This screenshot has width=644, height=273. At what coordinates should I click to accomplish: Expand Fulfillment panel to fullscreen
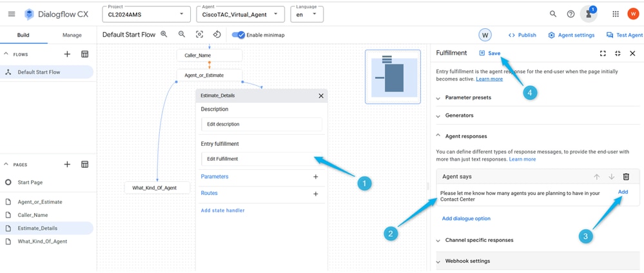click(603, 54)
